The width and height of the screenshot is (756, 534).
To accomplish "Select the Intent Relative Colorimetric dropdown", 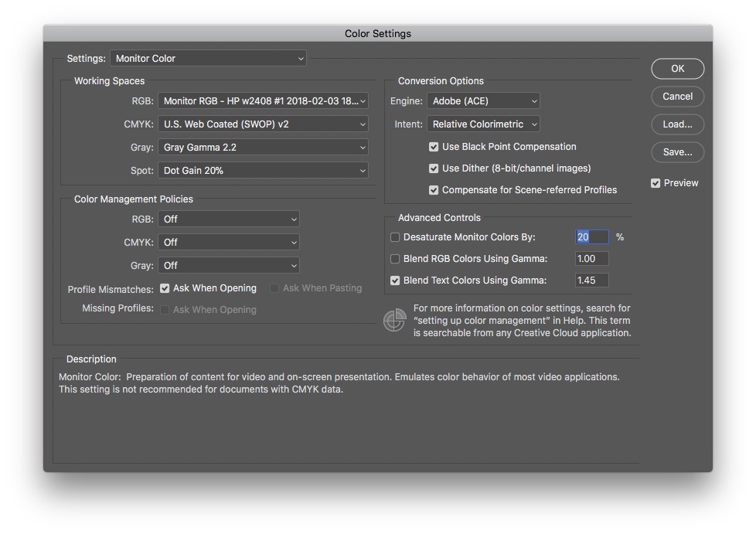I will [483, 124].
